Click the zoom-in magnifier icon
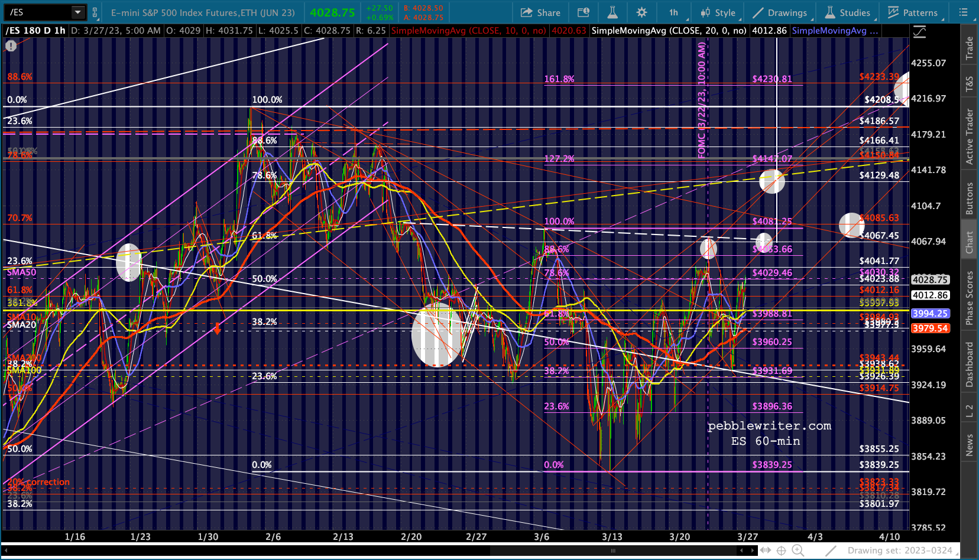The width and height of the screenshot is (979, 560). pyautogui.click(x=798, y=551)
